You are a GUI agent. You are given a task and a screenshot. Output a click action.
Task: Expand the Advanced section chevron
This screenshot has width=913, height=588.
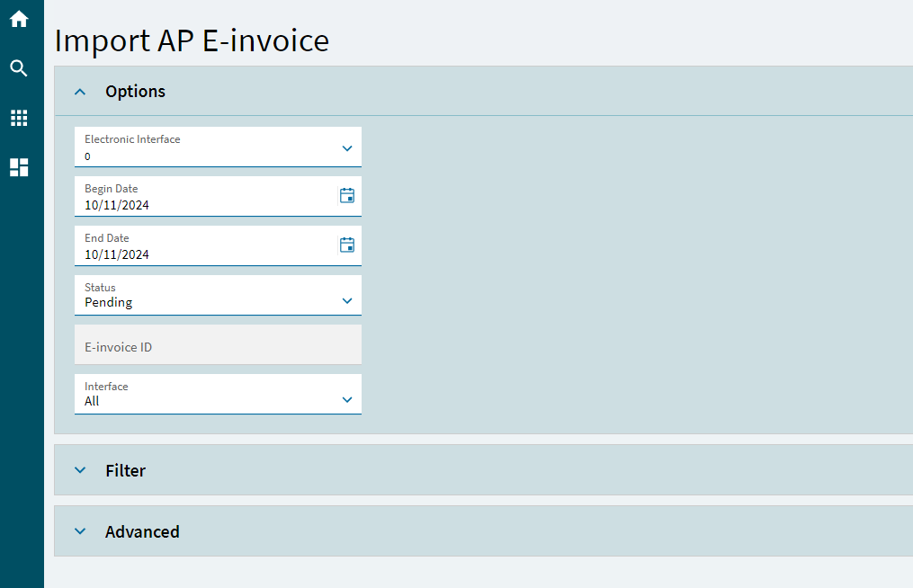coord(80,531)
